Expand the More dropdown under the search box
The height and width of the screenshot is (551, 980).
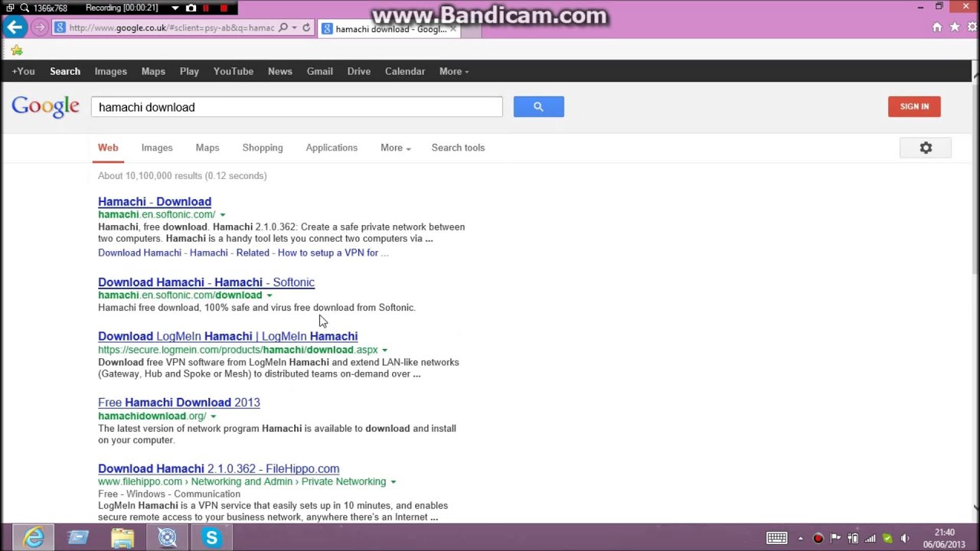click(x=396, y=148)
